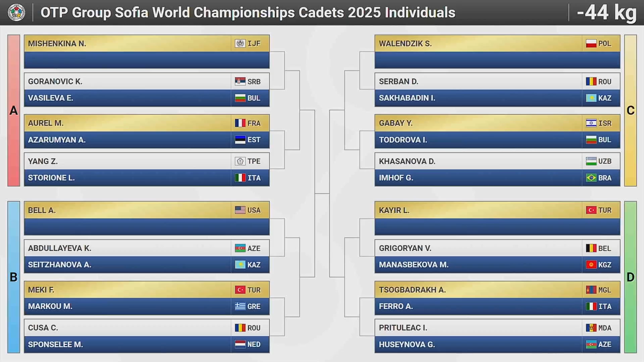Select the red pool A bar
The image size is (644, 362).
click(x=14, y=110)
